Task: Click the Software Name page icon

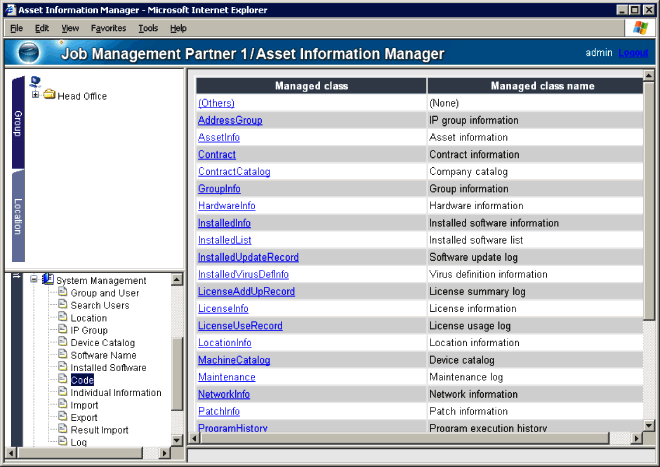Action: coord(63,354)
